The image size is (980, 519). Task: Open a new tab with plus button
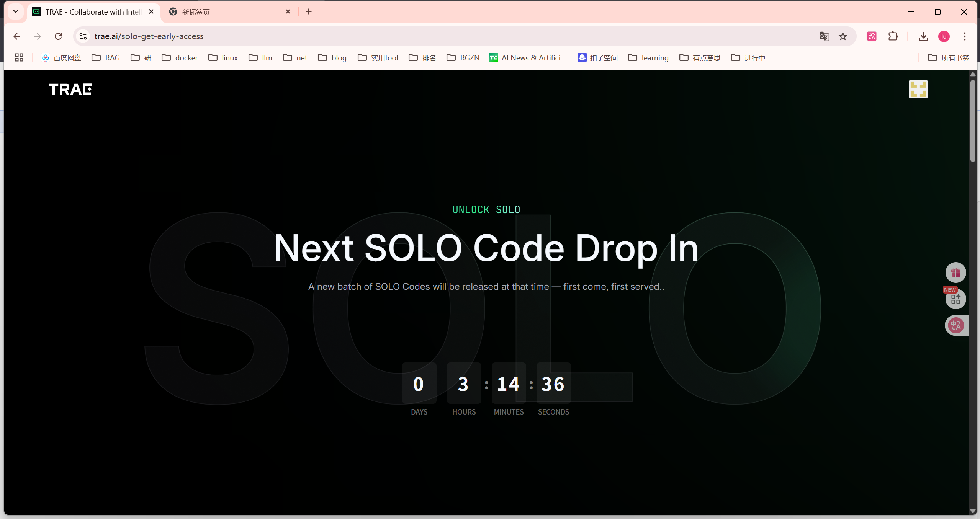[309, 12]
